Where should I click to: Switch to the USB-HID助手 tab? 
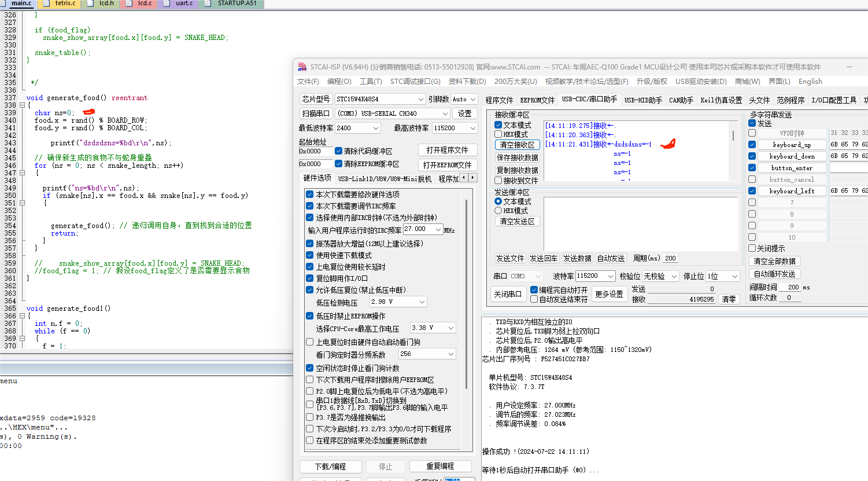[643, 100]
